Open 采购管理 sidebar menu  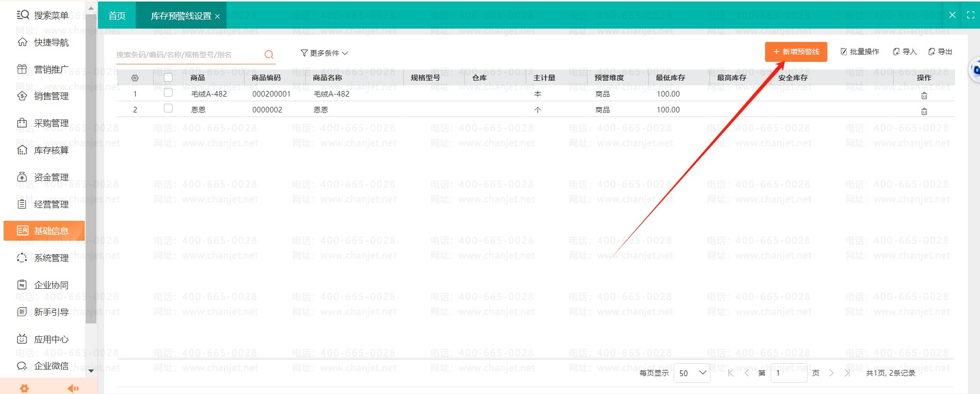(43, 123)
